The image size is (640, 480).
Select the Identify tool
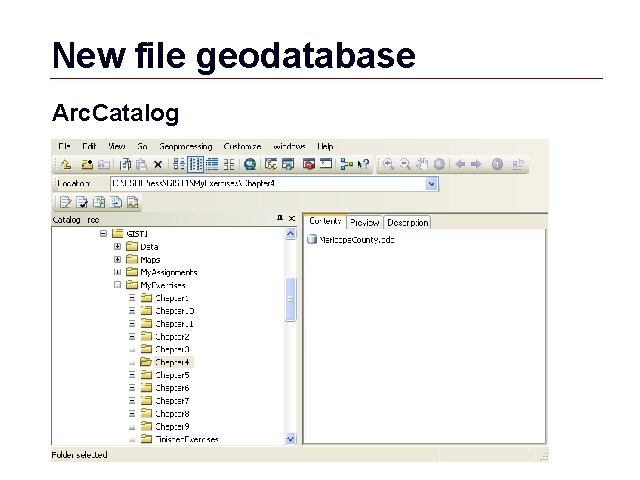click(x=497, y=164)
